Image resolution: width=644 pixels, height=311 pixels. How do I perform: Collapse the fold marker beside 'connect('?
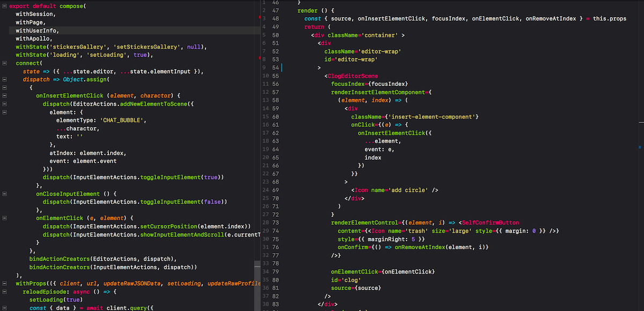(4, 63)
